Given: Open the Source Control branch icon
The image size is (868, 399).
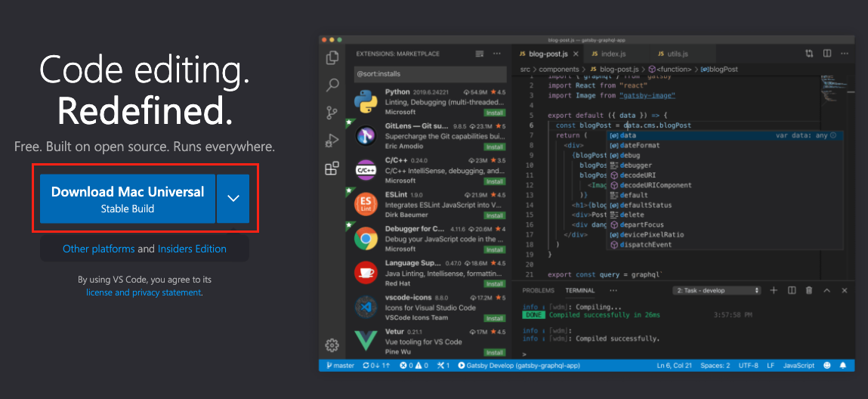Looking at the screenshot, I should [332, 113].
